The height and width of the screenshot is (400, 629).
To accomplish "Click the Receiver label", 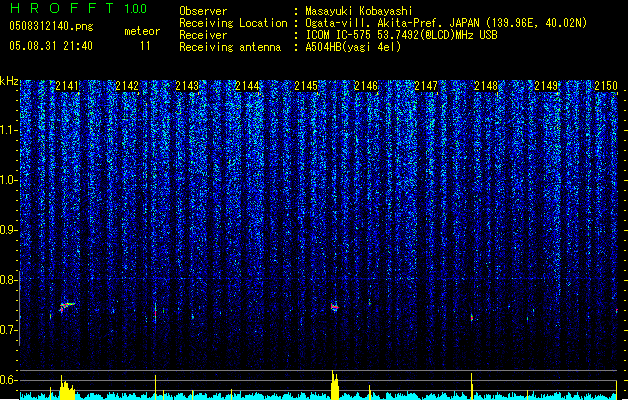I will tap(203, 35).
